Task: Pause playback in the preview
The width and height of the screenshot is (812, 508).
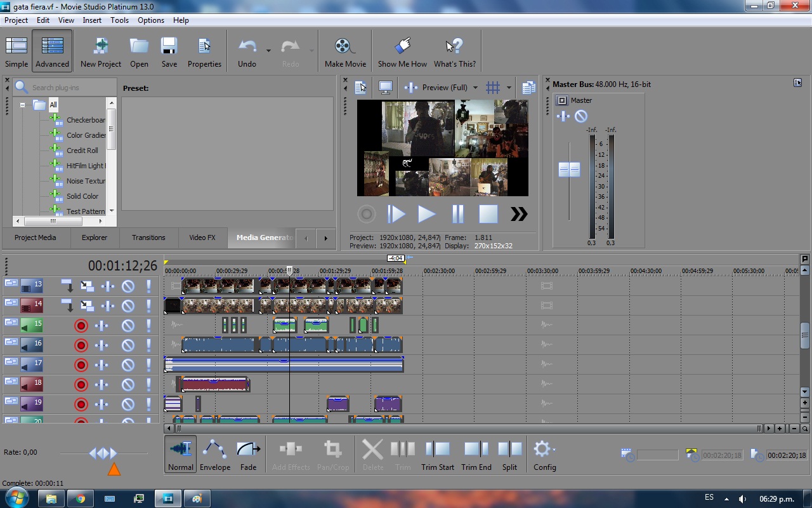Action: click(457, 214)
